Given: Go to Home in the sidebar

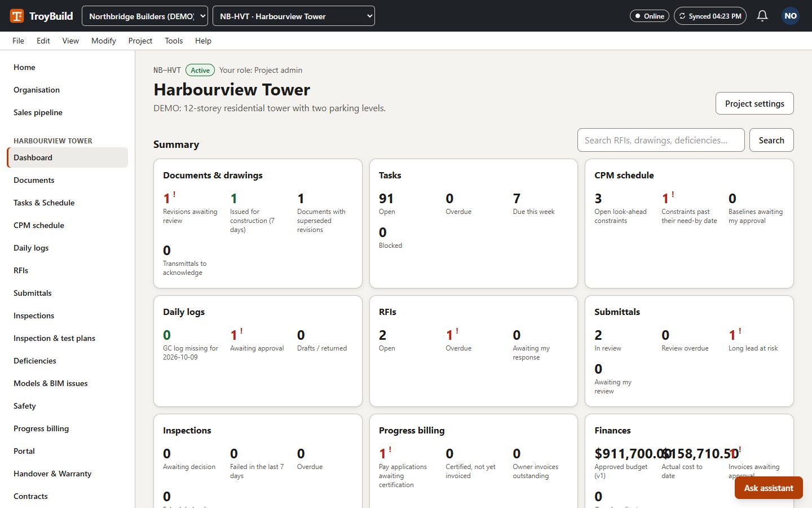Looking at the screenshot, I should click(68, 67).
